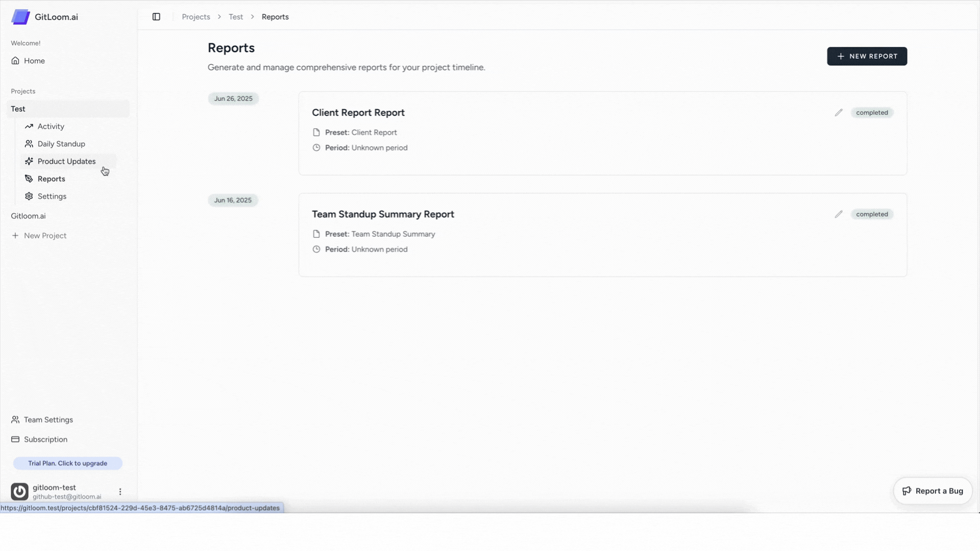Screen dimensions: 980x551
Task: Upgrade from the Trial Plan
Action: pyautogui.click(x=67, y=463)
